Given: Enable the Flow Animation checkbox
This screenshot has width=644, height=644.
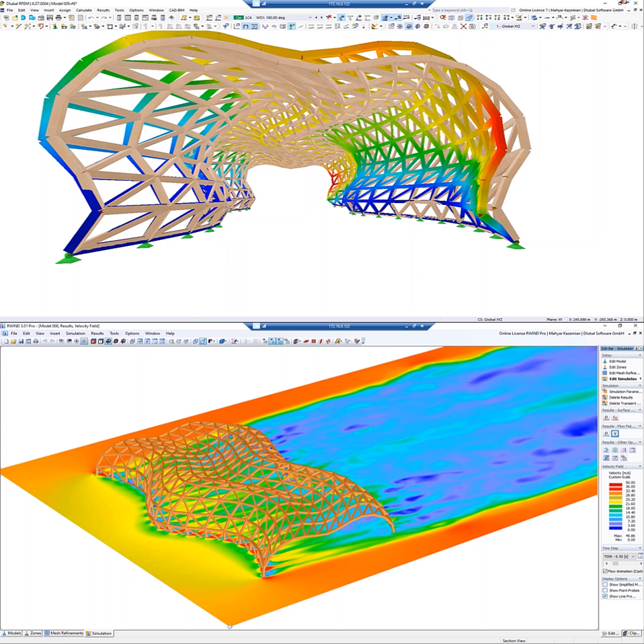Looking at the screenshot, I should pos(606,570).
